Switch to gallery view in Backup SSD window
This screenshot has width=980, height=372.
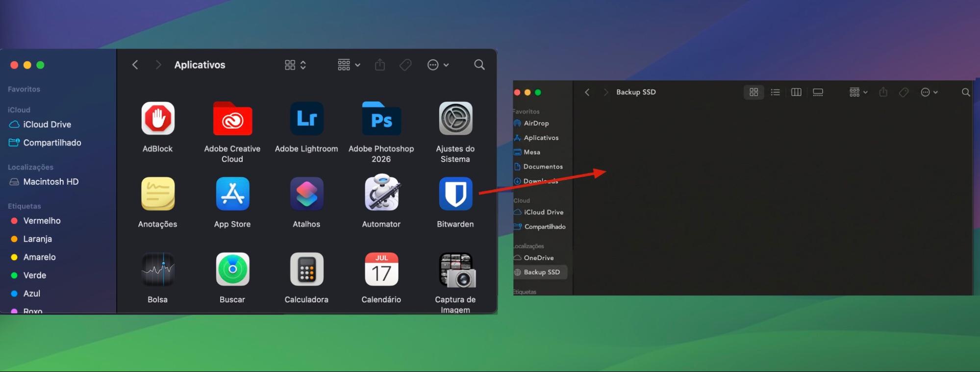click(x=818, y=92)
